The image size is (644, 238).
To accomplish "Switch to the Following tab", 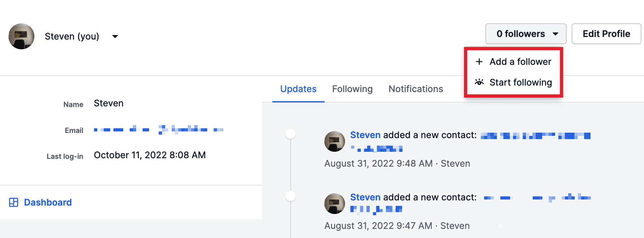I will click(352, 89).
